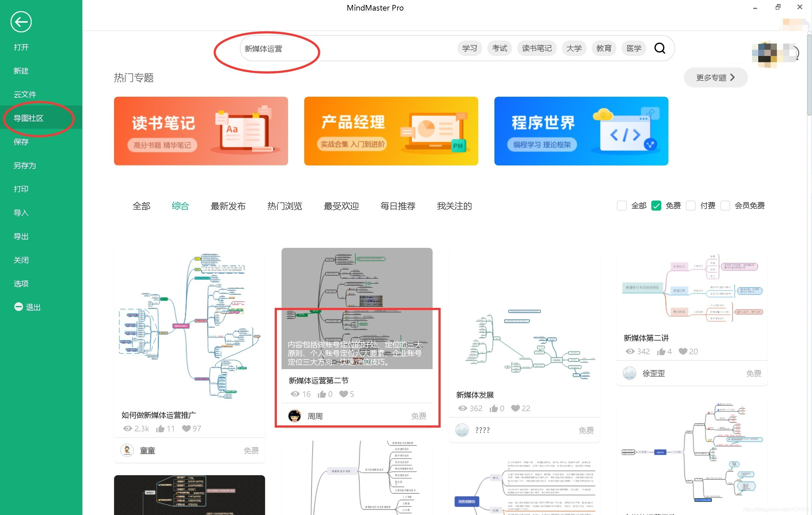Check the 全部 price filter checkbox
Viewport: 812px width, 515px height.
point(622,206)
